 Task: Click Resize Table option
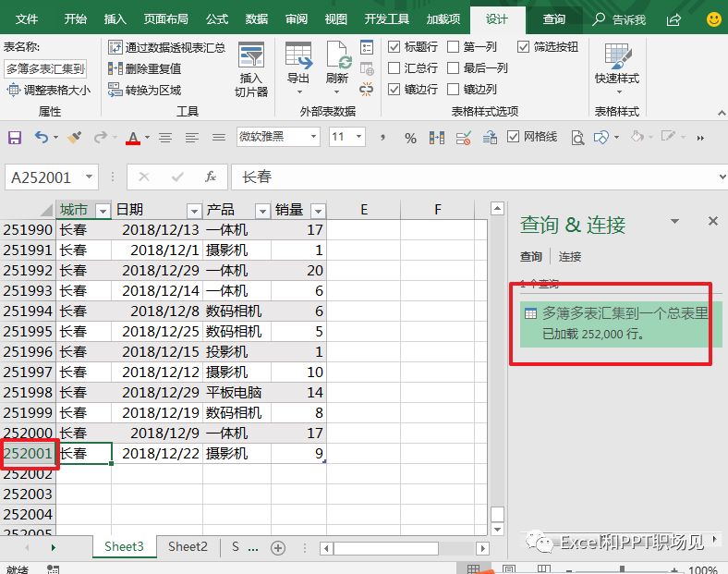pos(48,90)
